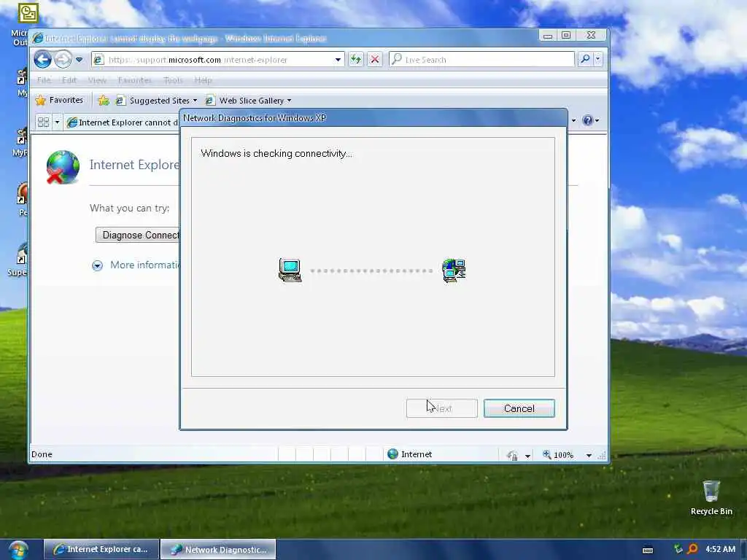Click the Search magnifier button
Viewport: 747px width, 560px height.
coord(585,59)
